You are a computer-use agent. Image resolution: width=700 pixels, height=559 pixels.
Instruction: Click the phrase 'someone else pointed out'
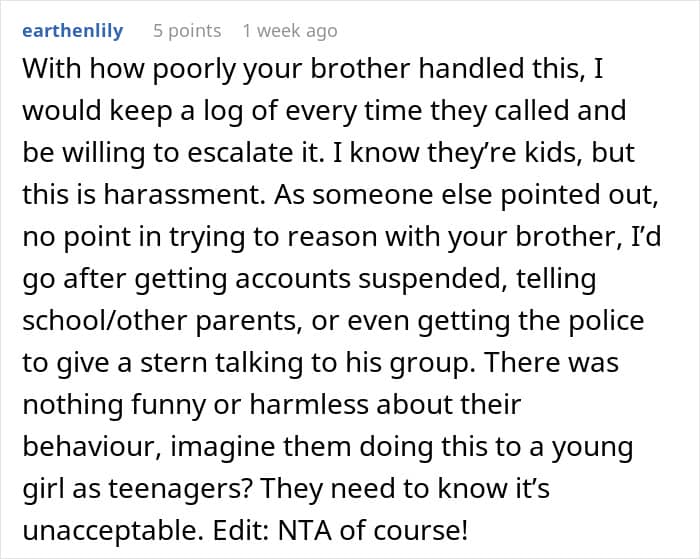click(x=485, y=195)
